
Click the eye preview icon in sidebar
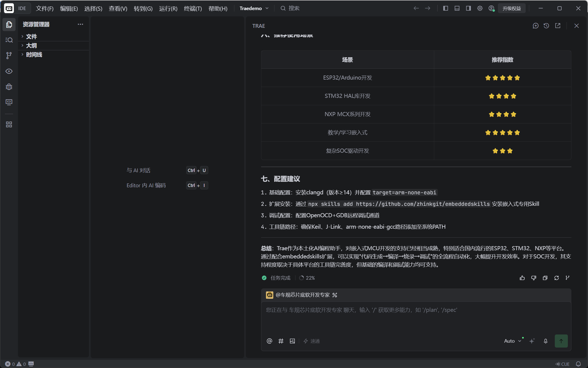9,71
